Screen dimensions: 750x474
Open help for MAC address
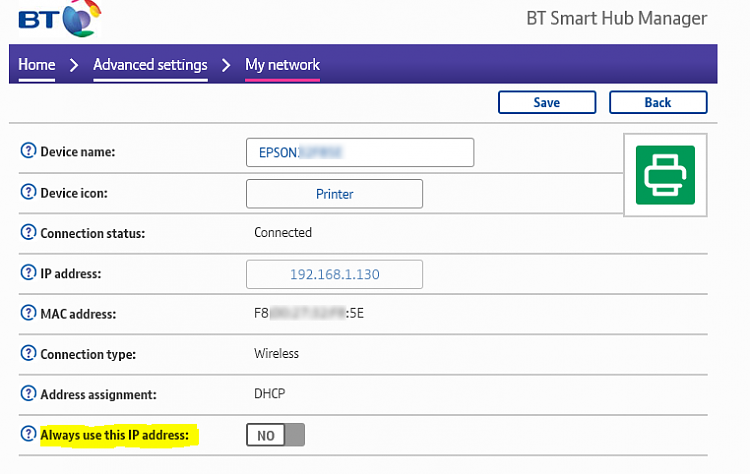[x=28, y=313]
